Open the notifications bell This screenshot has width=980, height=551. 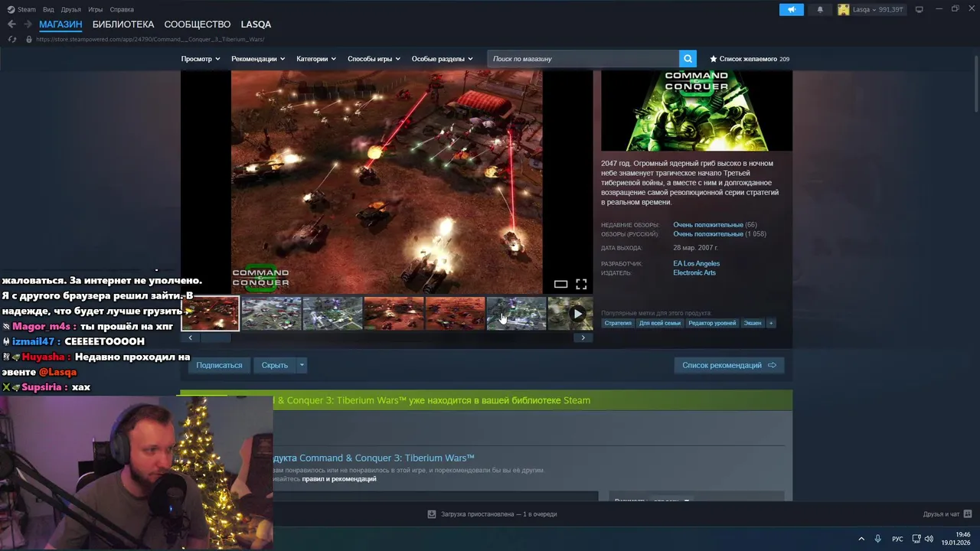[820, 9]
